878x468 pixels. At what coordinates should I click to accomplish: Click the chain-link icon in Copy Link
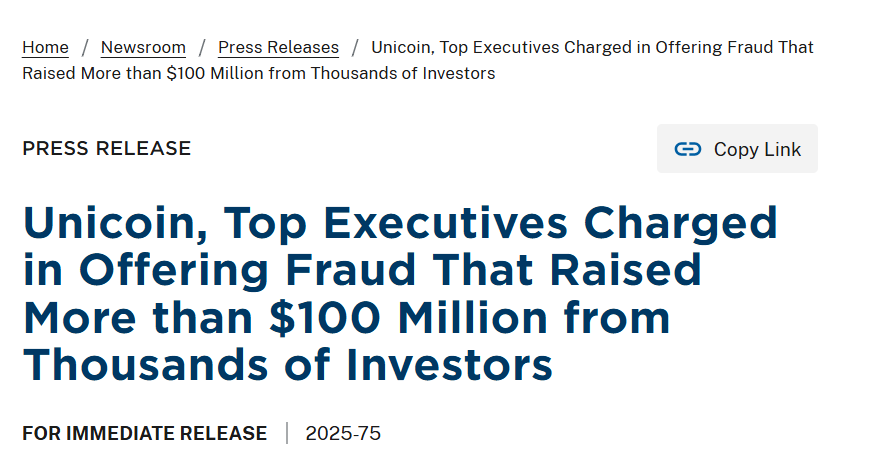[687, 149]
